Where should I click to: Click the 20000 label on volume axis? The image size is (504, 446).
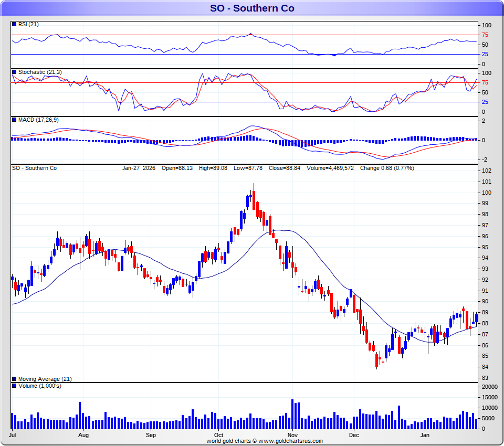click(x=489, y=387)
